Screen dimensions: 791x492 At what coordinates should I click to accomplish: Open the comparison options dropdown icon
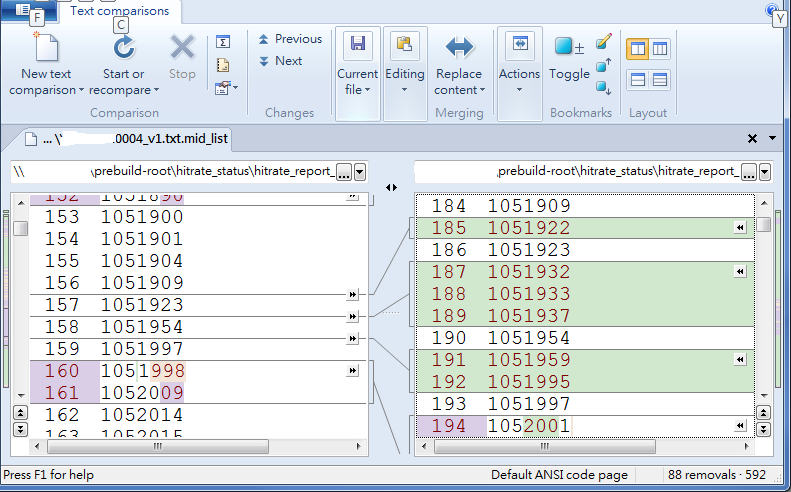(225, 88)
